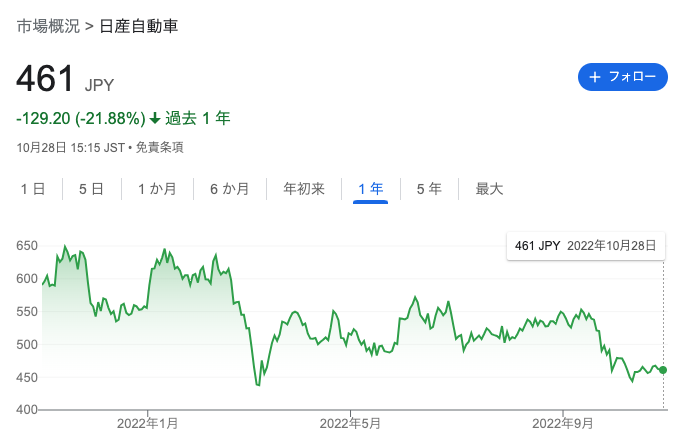
Task: Click the フォロー follow button
Action: click(622, 77)
